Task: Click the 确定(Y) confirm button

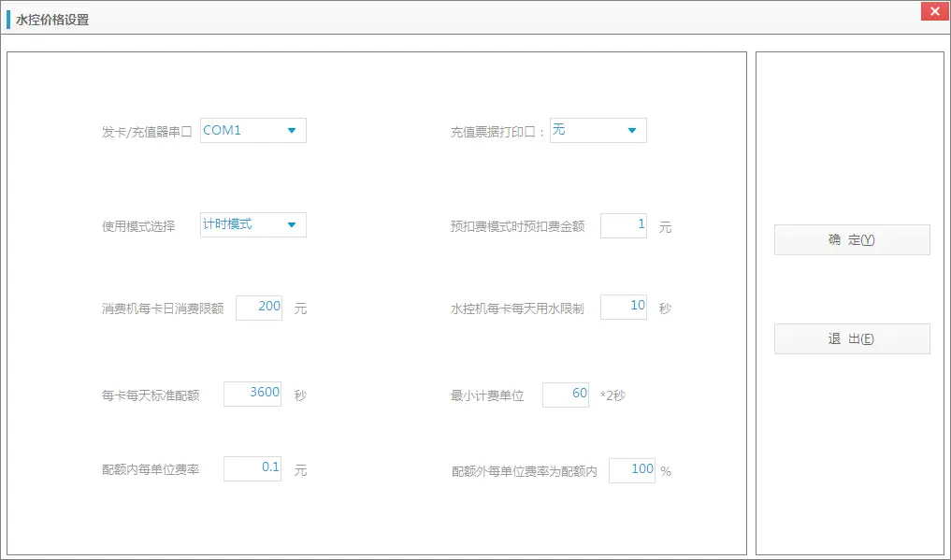Action: (x=851, y=239)
